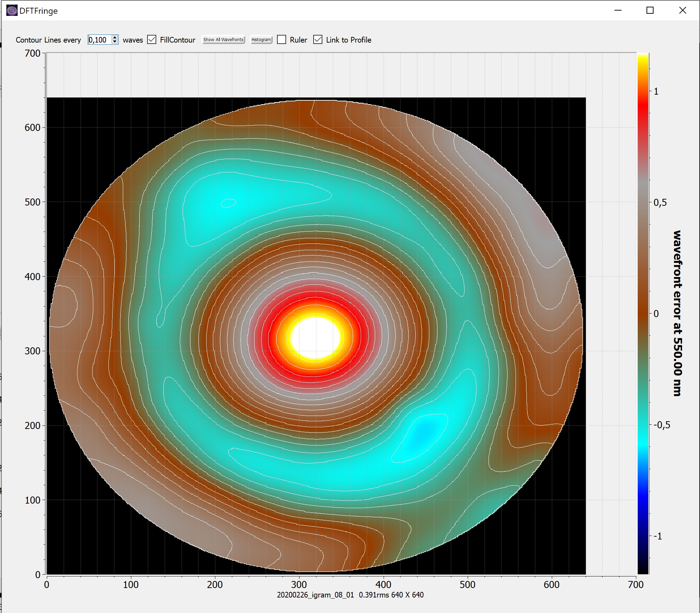The image size is (700, 613).
Task: Minimize the DFTFringe window
Action: [x=618, y=11]
